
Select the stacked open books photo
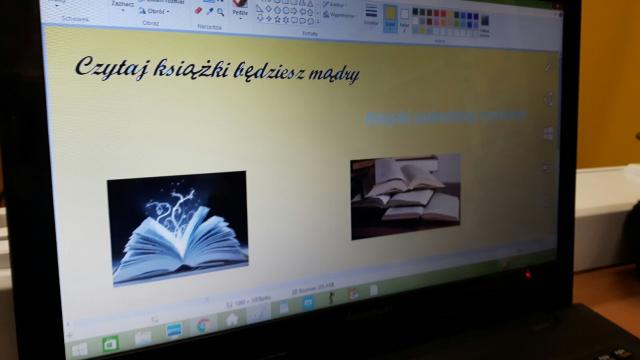(x=406, y=197)
